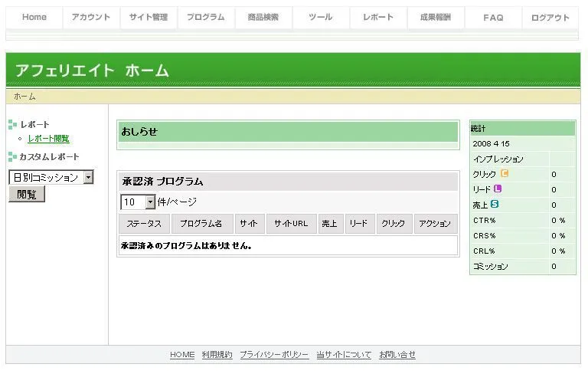Click the green icon beside レポート heading

12,125
